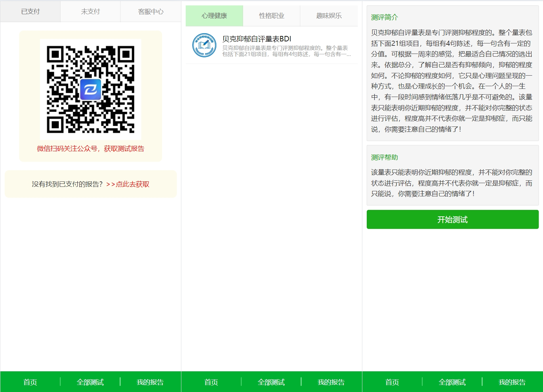
Task: Click the 测评简介 heading
Action: click(x=384, y=17)
